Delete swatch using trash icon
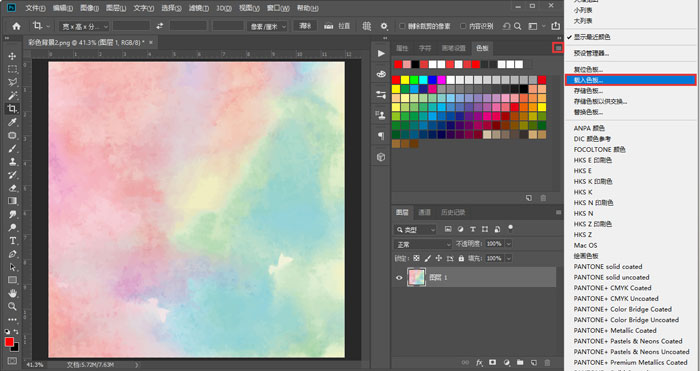The image size is (700, 371). pos(543,198)
